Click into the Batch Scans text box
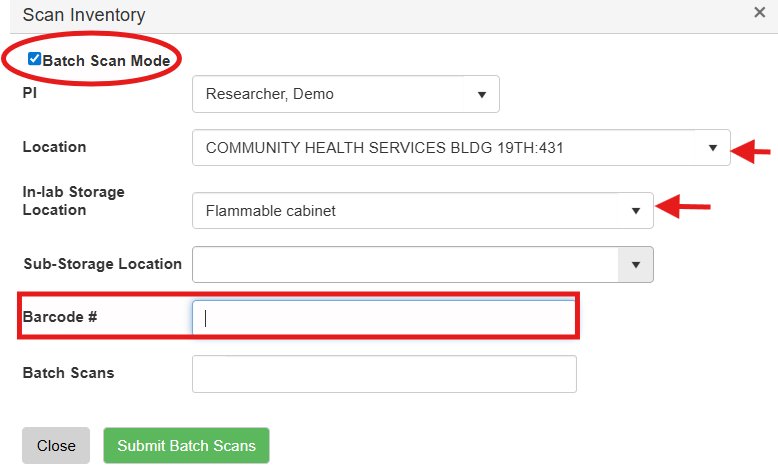778x475 pixels. click(x=384, y=374)
